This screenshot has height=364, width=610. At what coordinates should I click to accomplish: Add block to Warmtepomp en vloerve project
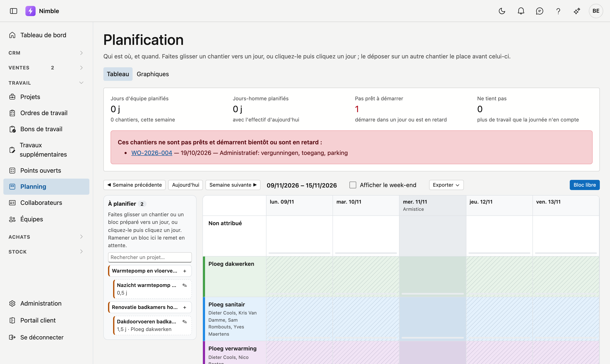point(185,271)
